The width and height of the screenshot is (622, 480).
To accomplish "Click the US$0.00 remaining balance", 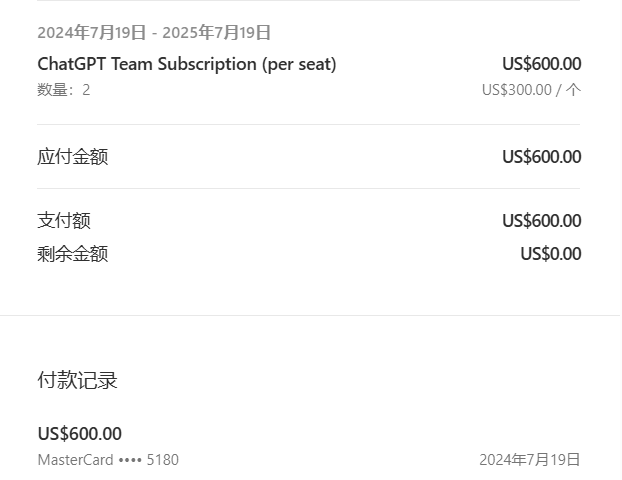I will pyautogui.click(x=550, y=254).
